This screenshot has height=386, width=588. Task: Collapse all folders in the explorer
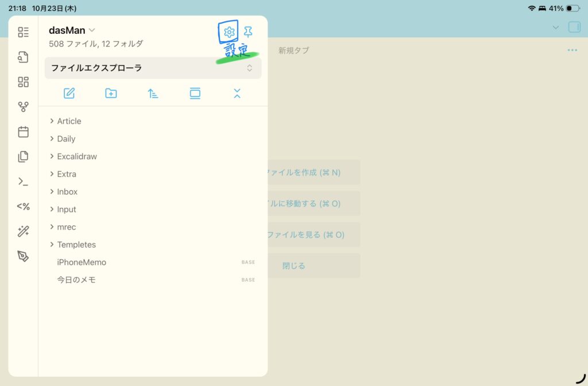pyautogui.click(x=237, y=93)
